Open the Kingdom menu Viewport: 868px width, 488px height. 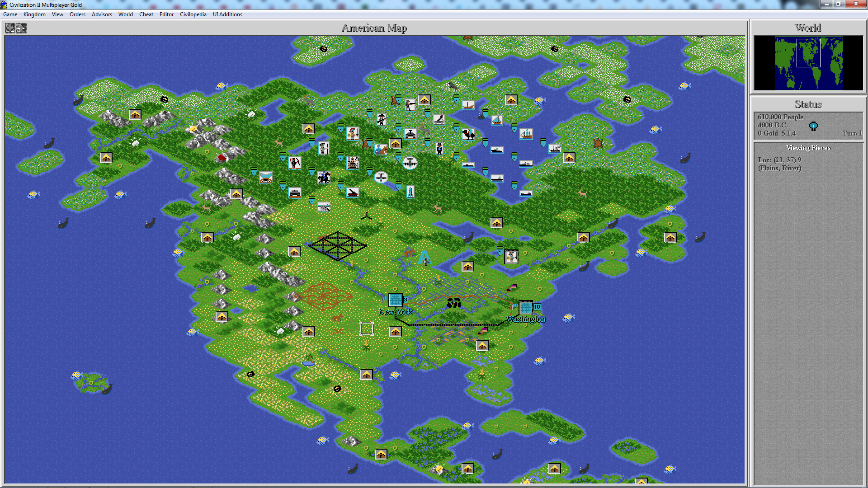(x=34, y=14)
